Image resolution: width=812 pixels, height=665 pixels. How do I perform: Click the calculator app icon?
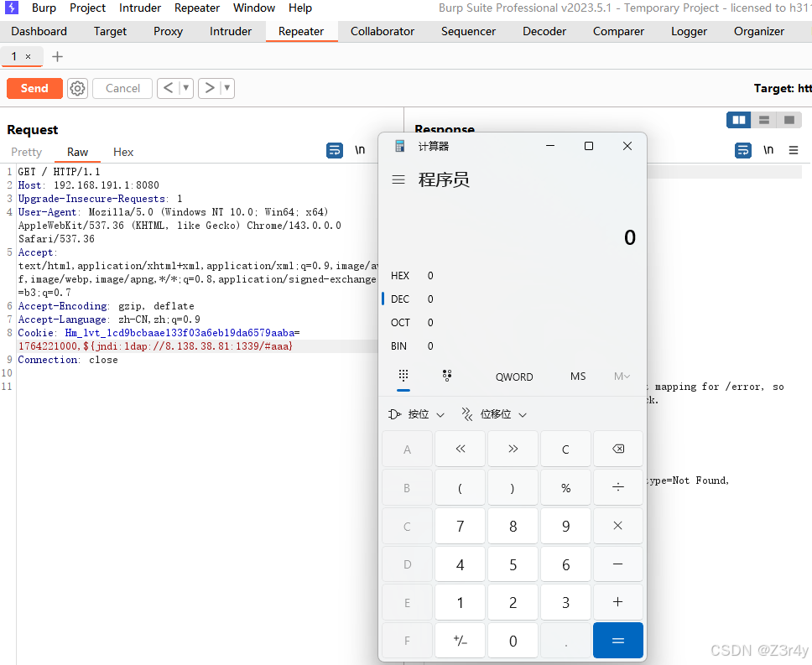[x=400, y=147]
